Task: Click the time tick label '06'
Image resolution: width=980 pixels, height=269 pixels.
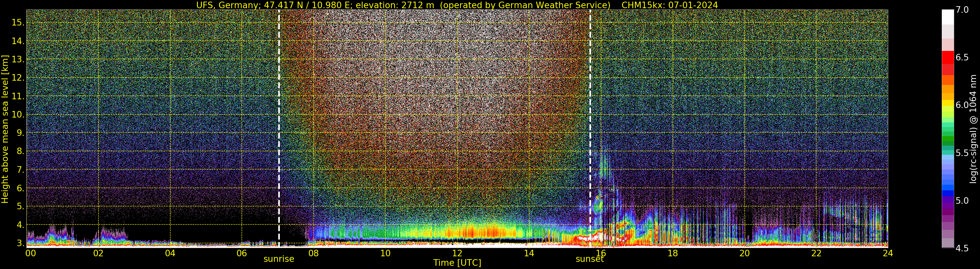Action: pyautogui.click(x=242, y=253)
